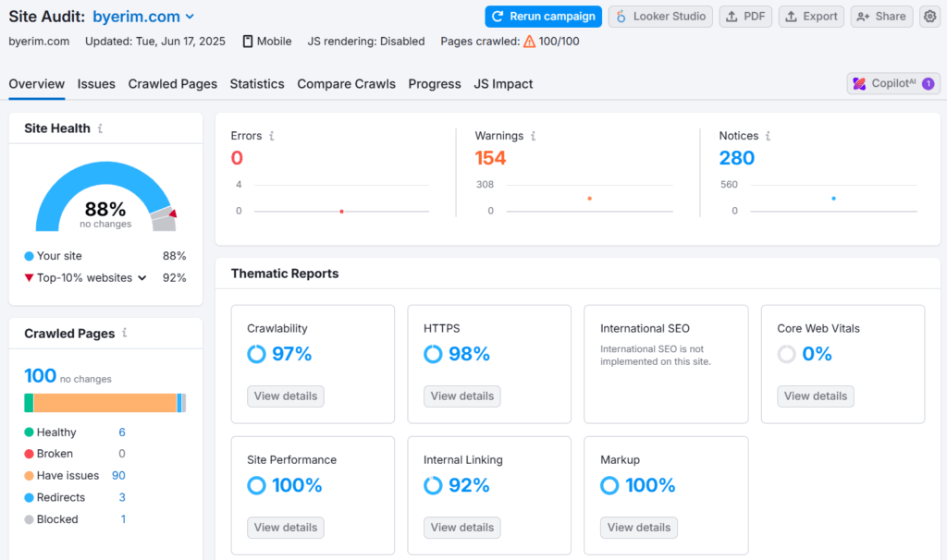Switch to the Overview tab
The width and height of the screenshot is (947, 560).
coord(36,84)
